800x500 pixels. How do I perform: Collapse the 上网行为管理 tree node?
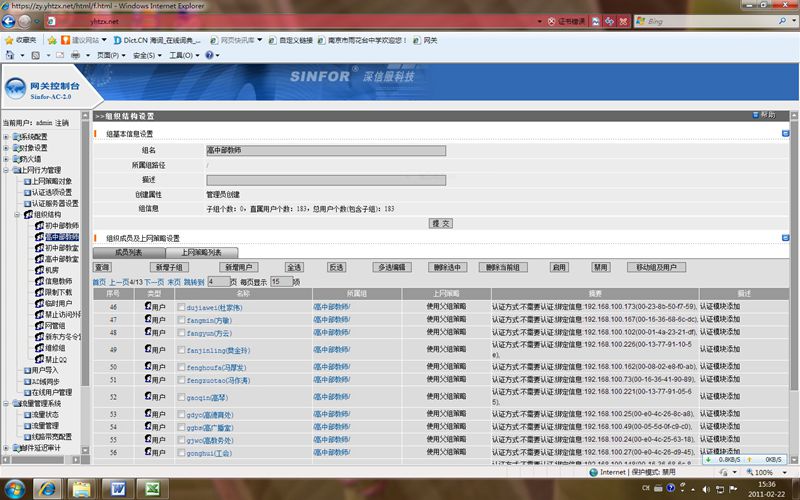point(6,170)
